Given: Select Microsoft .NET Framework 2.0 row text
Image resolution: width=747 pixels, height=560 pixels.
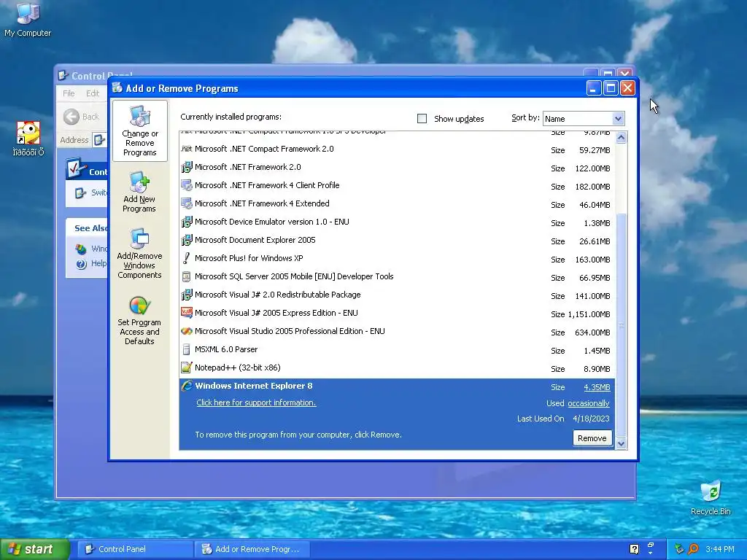Looking at the screenshot, I should [x=248, y=167].
